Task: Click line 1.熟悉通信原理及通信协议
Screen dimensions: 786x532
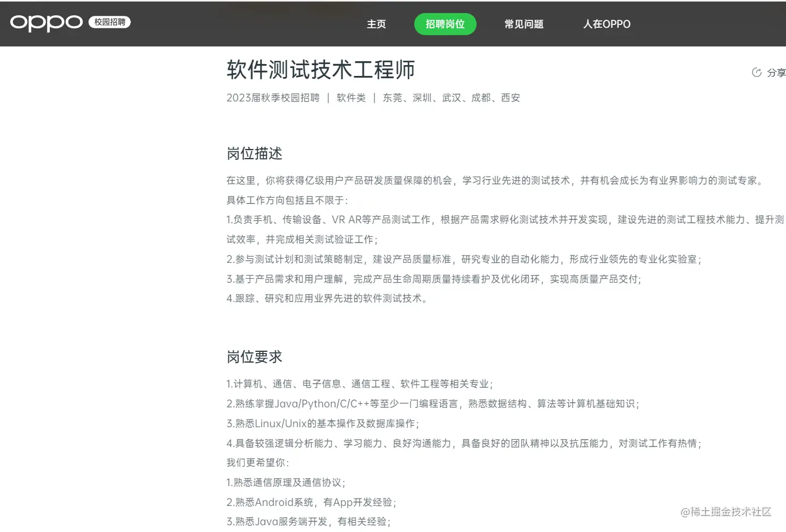Action: click(286, 483)
